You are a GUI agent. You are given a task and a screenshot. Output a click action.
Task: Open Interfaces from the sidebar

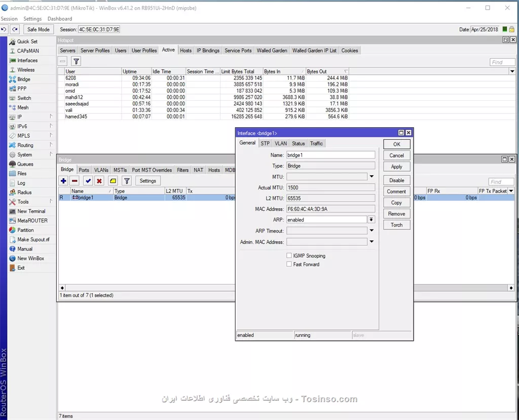point(27,60)
